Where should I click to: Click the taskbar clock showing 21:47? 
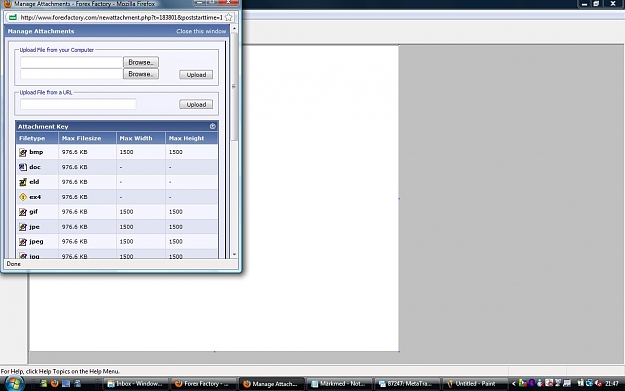point(611,383)
